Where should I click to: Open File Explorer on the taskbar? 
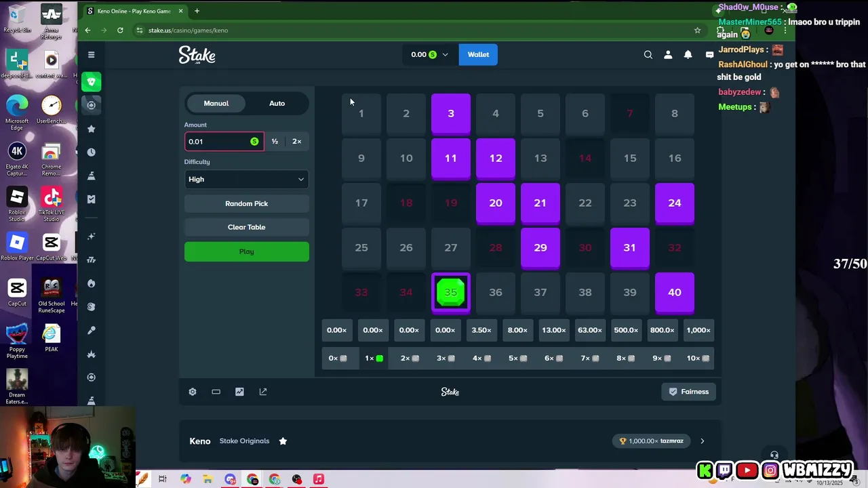(x=208, y=479)
